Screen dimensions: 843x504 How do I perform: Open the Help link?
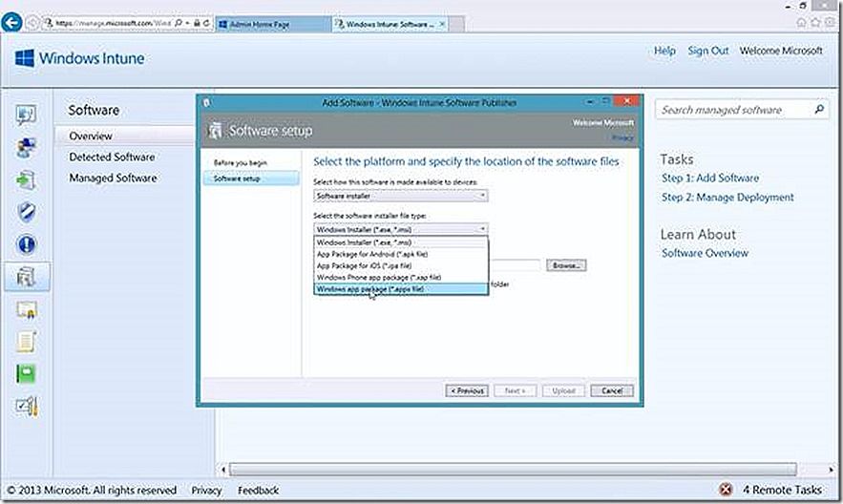click(x=664, y=51)
